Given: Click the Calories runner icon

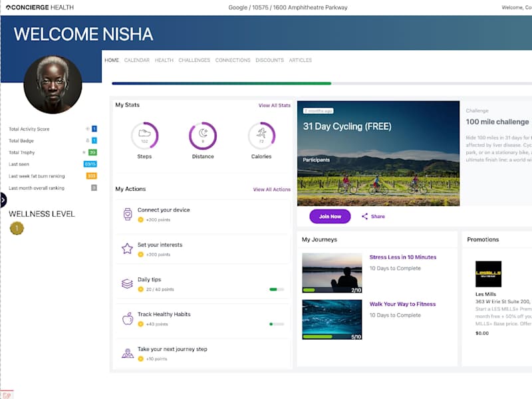Looking at the screenshot, I should point(261,132).
